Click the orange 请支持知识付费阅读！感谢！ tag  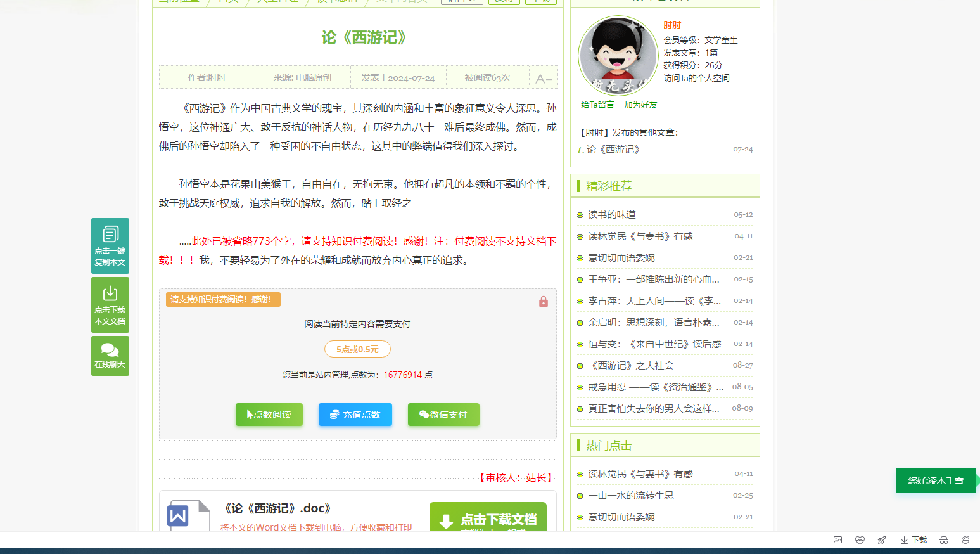click(x=223, y=299)
